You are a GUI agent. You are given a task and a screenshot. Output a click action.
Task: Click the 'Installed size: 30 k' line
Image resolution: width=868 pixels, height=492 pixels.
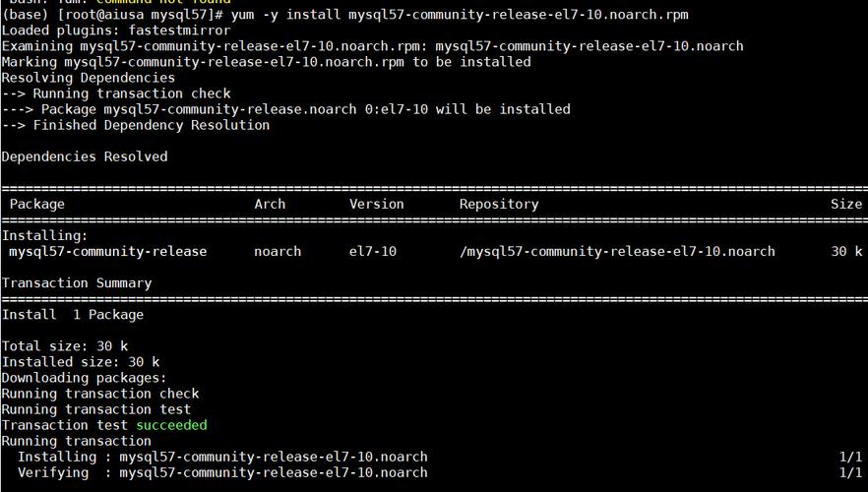[81, 362]
